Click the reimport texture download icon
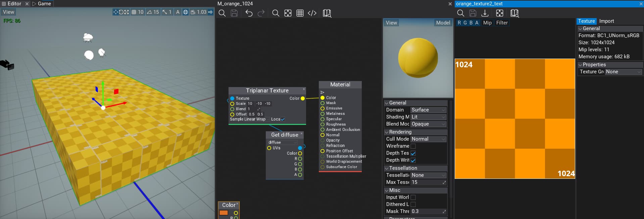Screen dimensions: 644x219 [x=485, y=13]
